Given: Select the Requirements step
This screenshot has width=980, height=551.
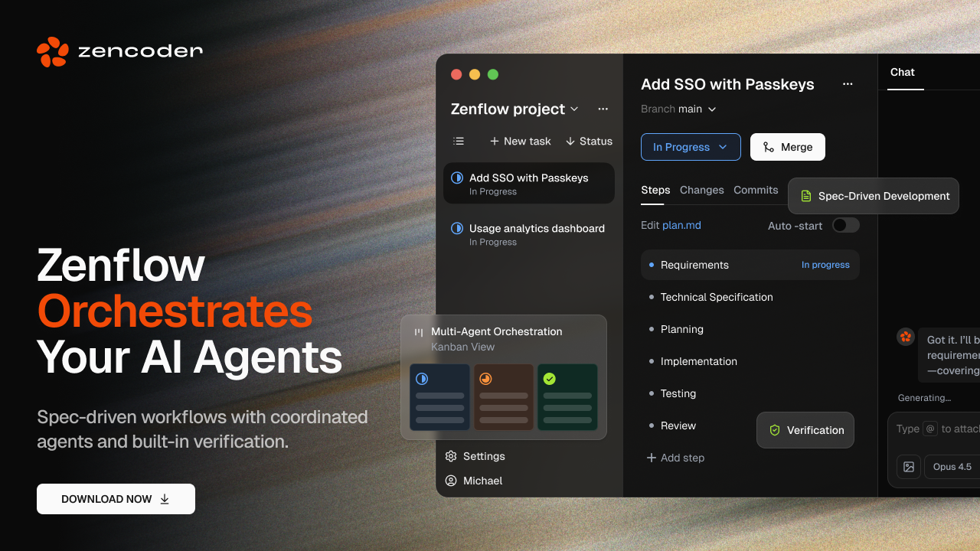Looking at the screenshot, I should coord(750,265).
